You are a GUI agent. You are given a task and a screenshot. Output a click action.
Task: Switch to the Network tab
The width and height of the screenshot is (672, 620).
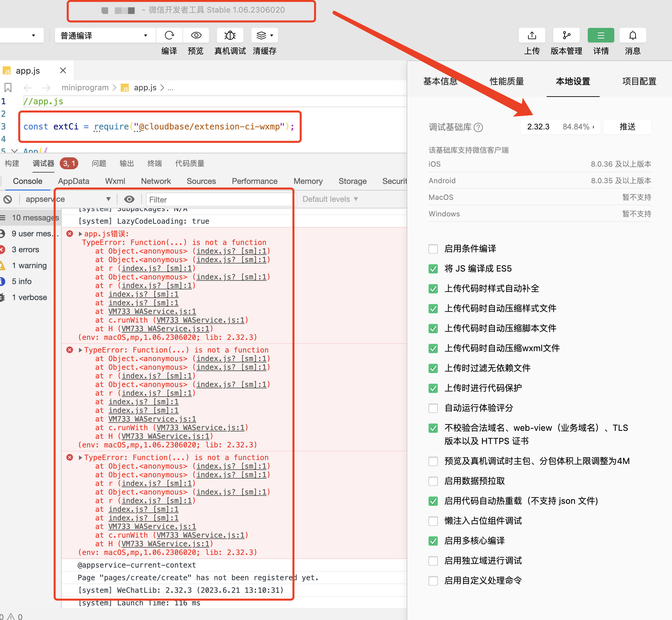(156, 181)
